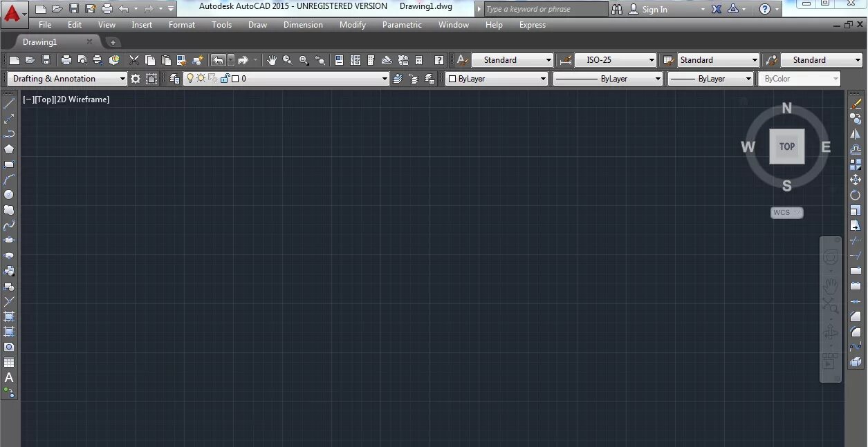Click the Cut scissors icon

(134, 60)
